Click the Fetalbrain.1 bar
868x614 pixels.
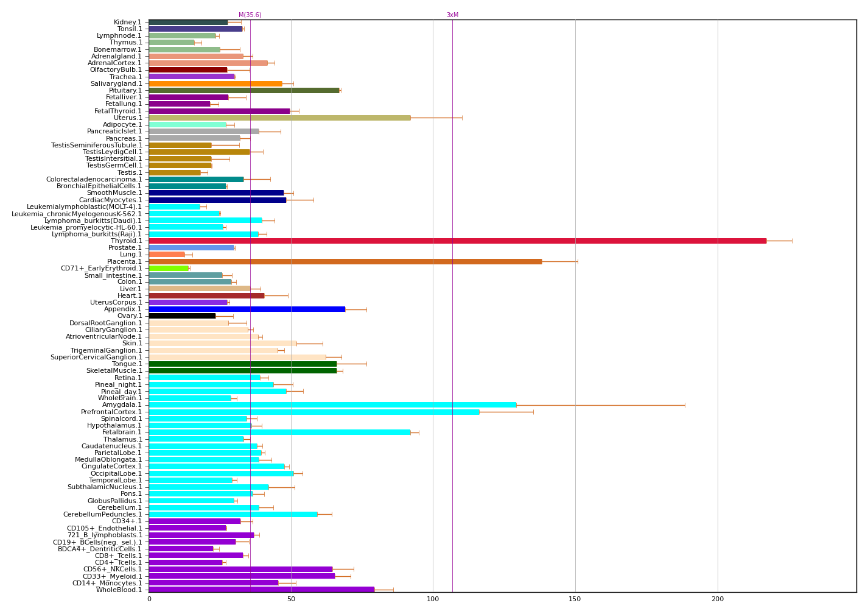click(x=279, y=432)
